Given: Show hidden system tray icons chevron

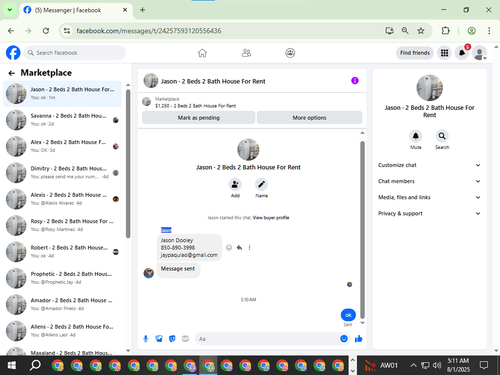Looking at the screenshot, I should point(413,365).
